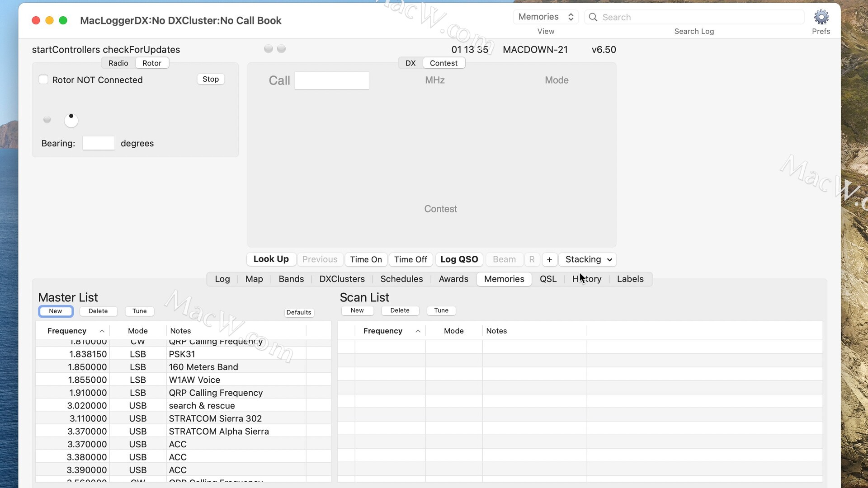Viewport: 868px width, 488px height.
Task: Sort Scan List by Frequency column
Action: tap(390, 331)
